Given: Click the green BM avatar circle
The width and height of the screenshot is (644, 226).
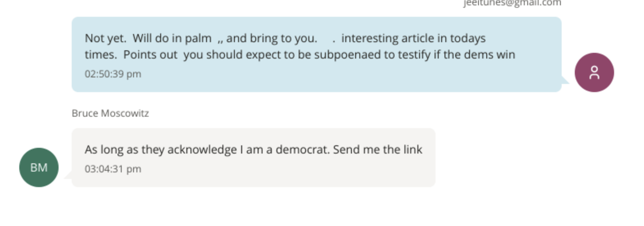Looking at the screenshot, I should tap(39, 167).
